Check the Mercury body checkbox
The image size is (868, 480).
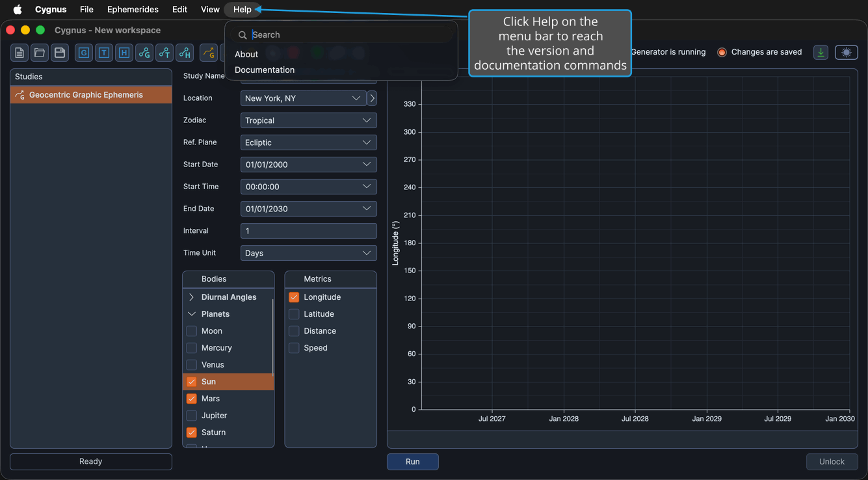pos(192,348)
